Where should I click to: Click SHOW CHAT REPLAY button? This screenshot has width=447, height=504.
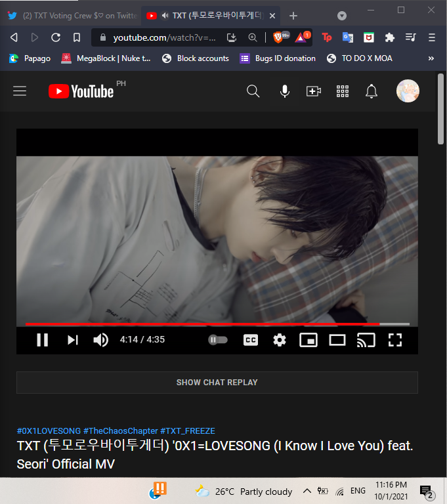[217, 383]
